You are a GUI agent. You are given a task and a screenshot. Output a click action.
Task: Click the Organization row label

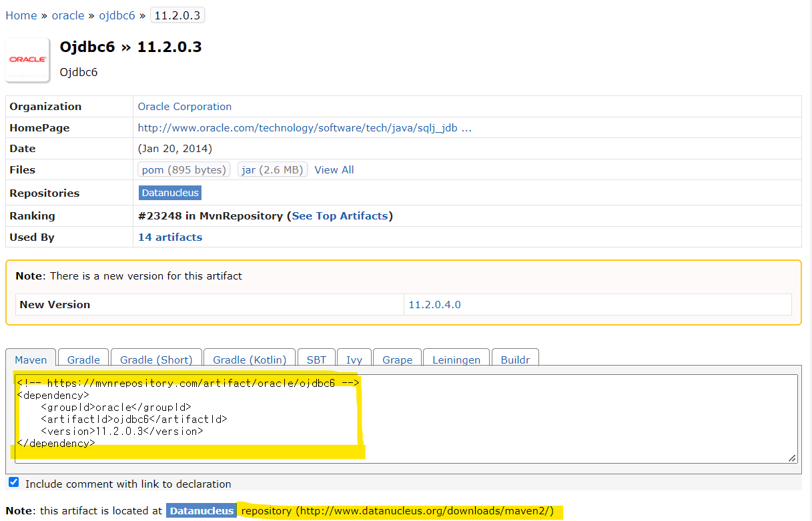pos(45,107)
